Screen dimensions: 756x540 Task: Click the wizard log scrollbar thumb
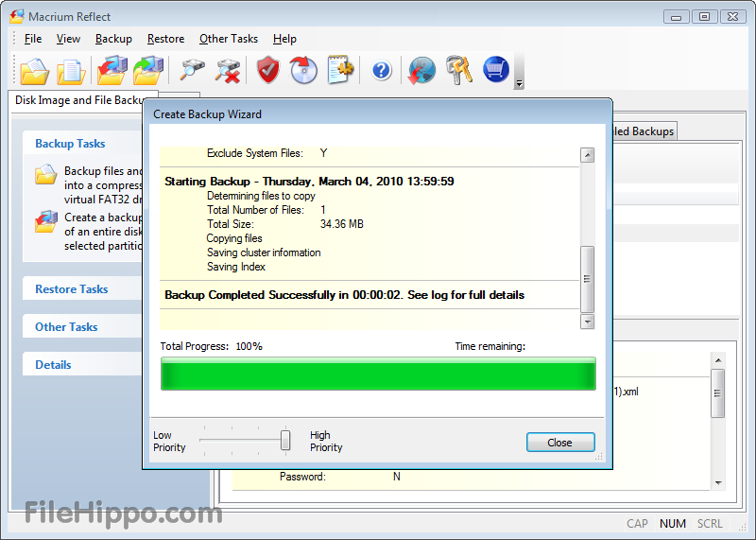point(587,279)
